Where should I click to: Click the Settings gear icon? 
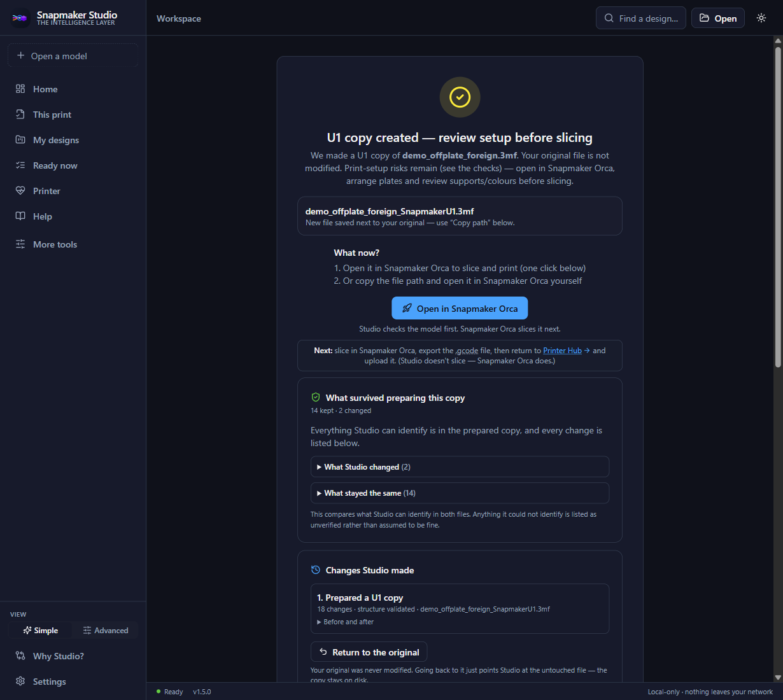[x=20, y=682]
